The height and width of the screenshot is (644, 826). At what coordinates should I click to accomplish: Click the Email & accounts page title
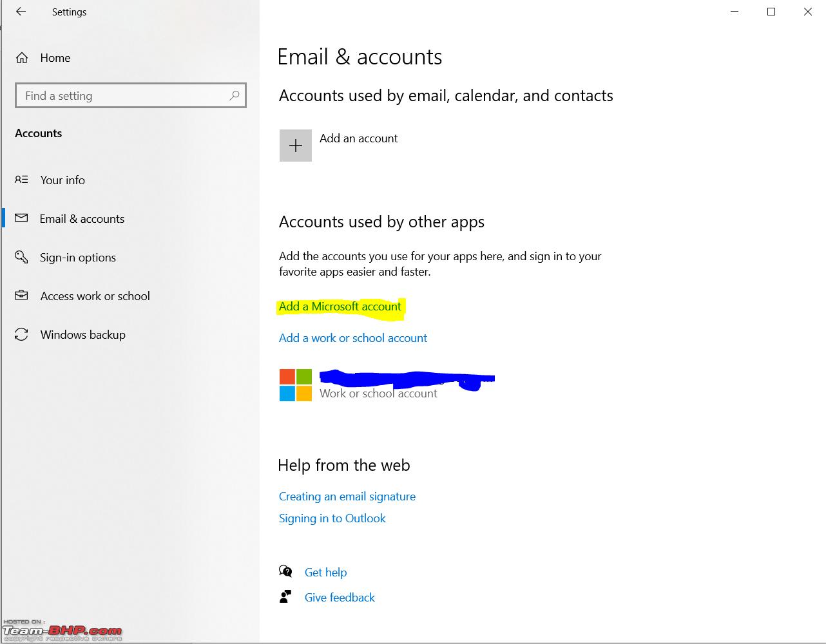[x=360, y=57]
